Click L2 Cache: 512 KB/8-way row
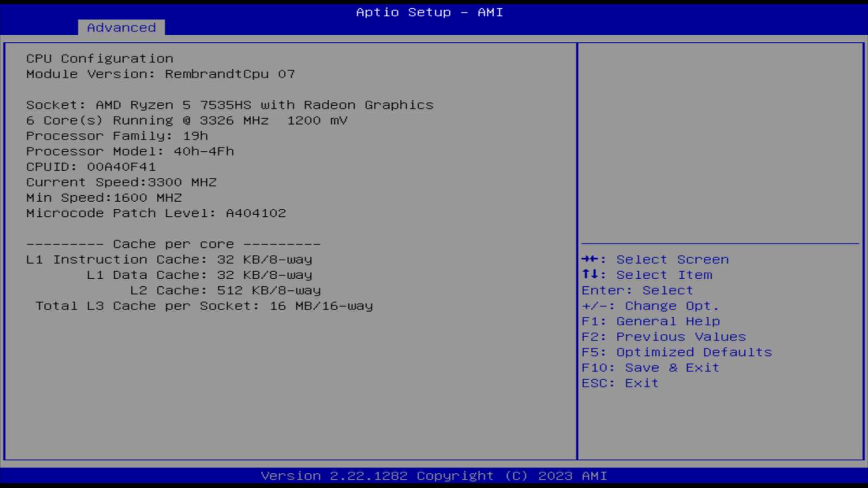 coord(226,291)
